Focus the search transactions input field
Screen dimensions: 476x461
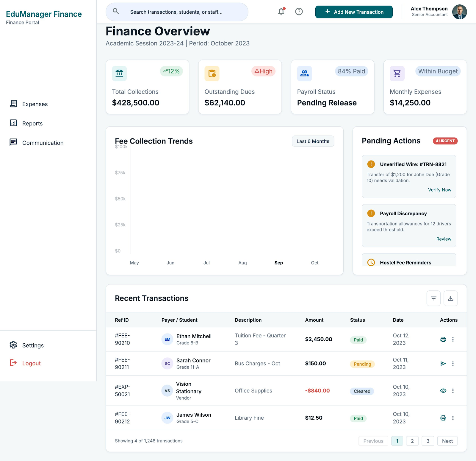pos(177,12)
